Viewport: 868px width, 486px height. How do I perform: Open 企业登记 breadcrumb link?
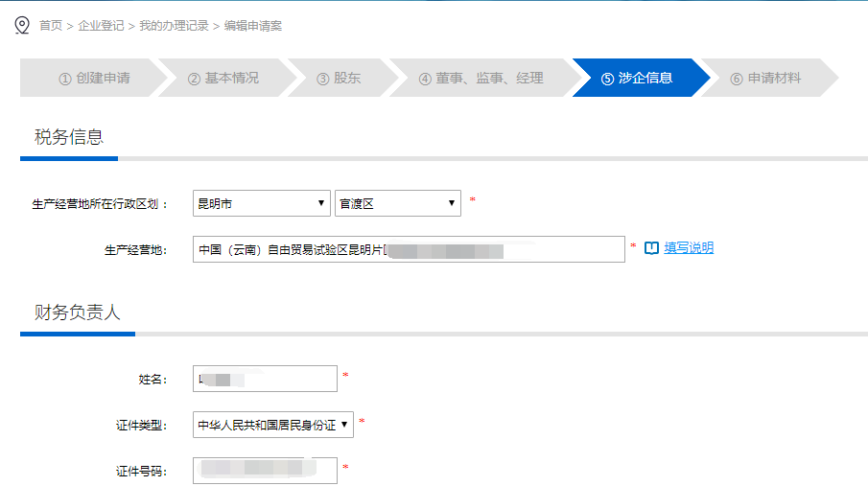[x=101, y=26]
